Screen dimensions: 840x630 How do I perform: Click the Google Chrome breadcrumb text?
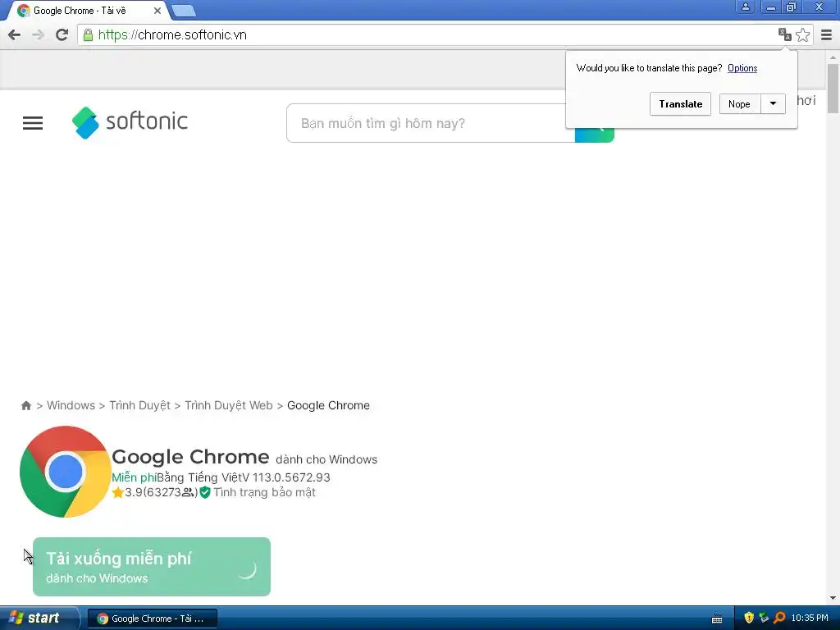[328, 405]
